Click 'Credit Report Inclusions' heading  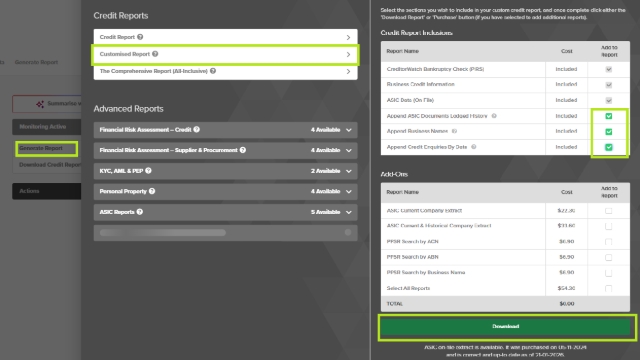(416, 33)
